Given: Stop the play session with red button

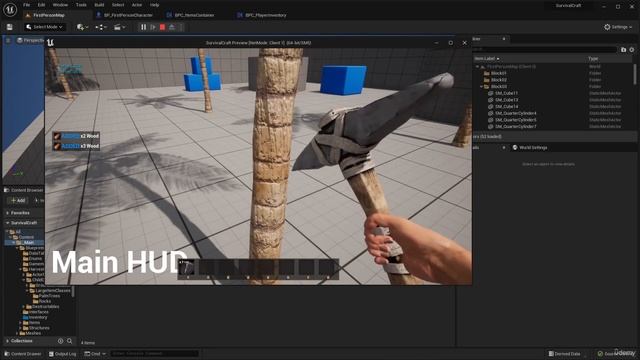Looking at the screenshot, I should 162,27.
